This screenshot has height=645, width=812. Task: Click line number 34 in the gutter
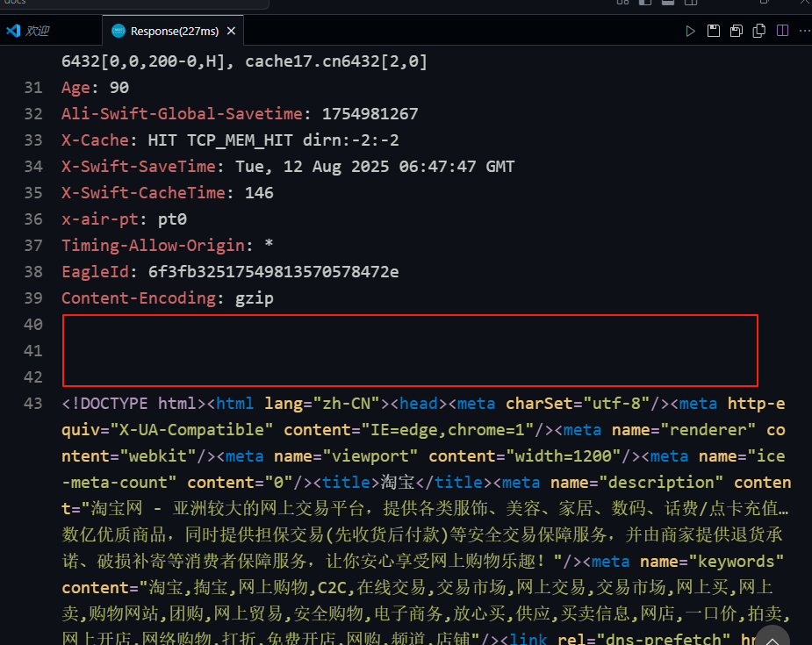tap(33, 167)
